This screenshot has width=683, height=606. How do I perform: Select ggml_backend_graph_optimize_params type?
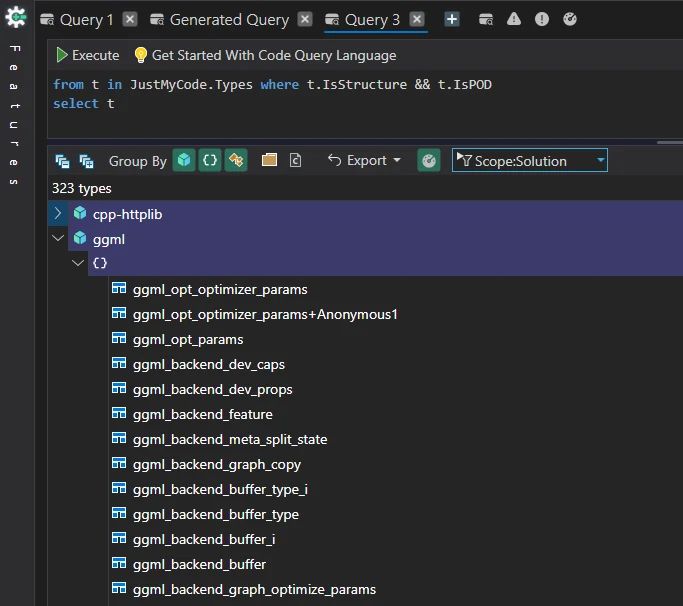click(x=254, y=589)
